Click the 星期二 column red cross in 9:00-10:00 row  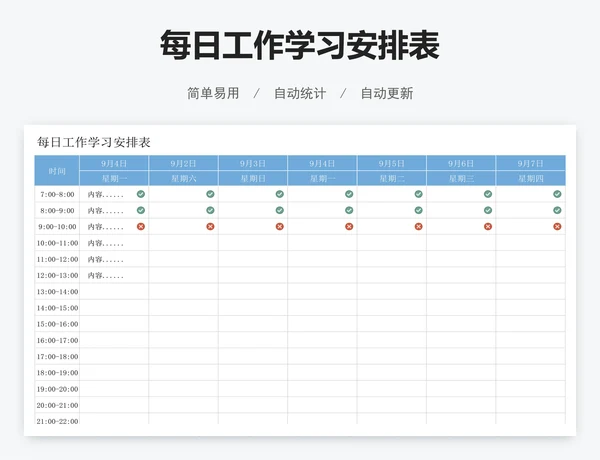[419, 227]
